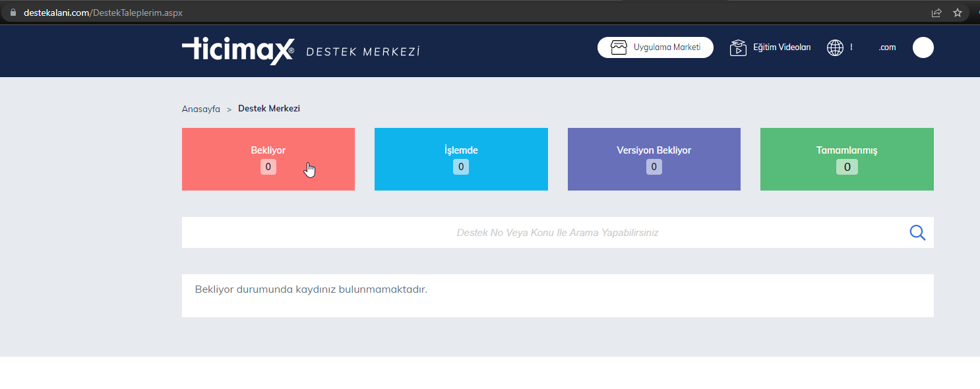Click the share page icon in address bar
980x389 pixels.
click(x=936, y=13)
